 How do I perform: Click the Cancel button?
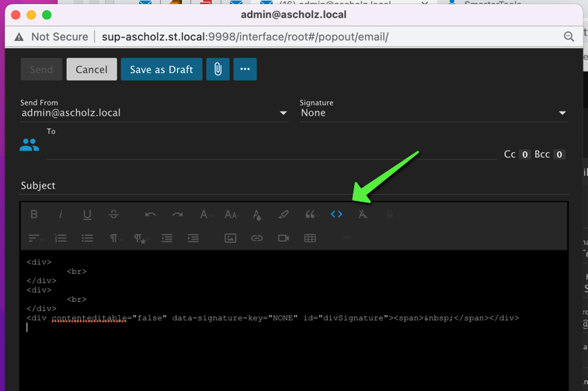click(x=92, y=69)
